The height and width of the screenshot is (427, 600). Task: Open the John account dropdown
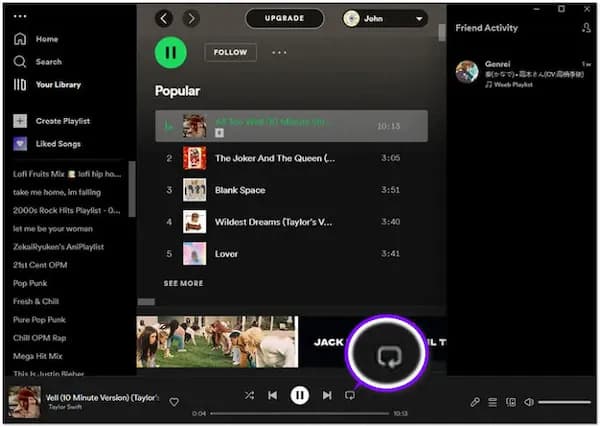(x=385, y=18)
